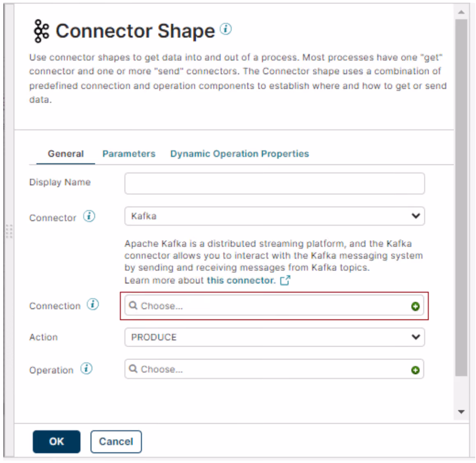The height and width of the screenshot is (463, 476).
Task: Click the Kafka connector shape logo icon
Action: coord(41,31)
